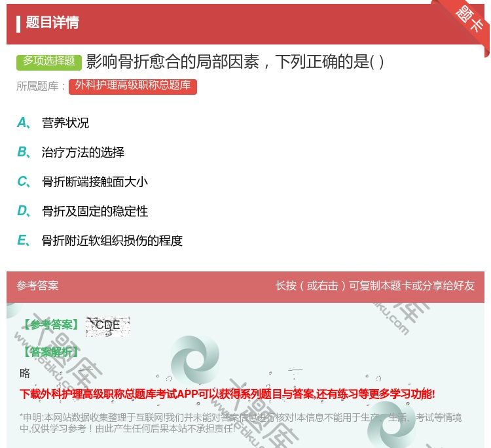Click the white bar beside 题目详情

tap(18, 24)
